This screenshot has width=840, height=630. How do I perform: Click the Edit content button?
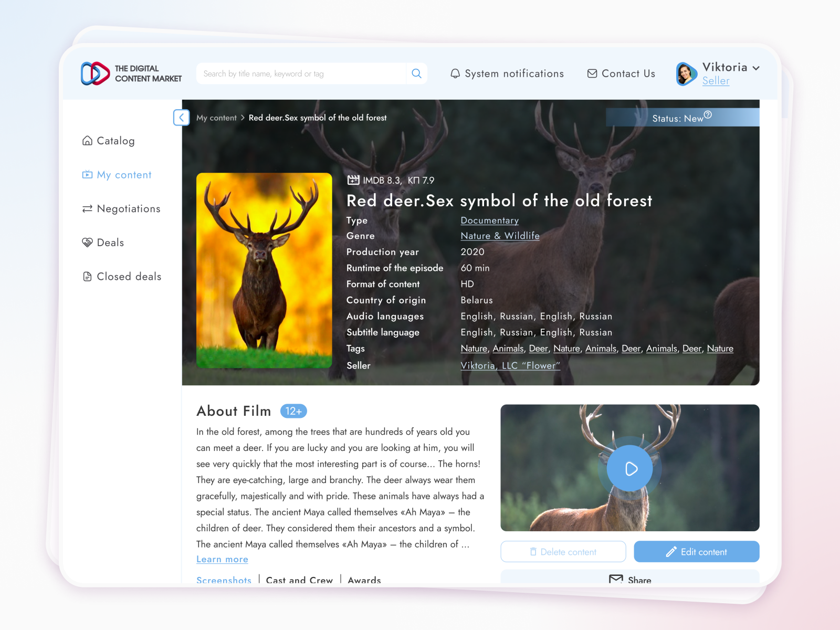(x=697, y=552)
